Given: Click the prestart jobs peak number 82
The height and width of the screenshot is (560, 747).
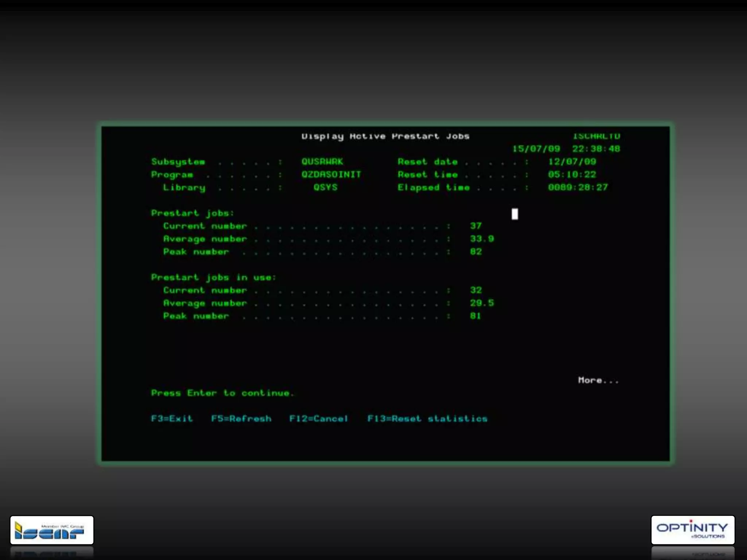Looking at the screenshot, I should (476, 252).
